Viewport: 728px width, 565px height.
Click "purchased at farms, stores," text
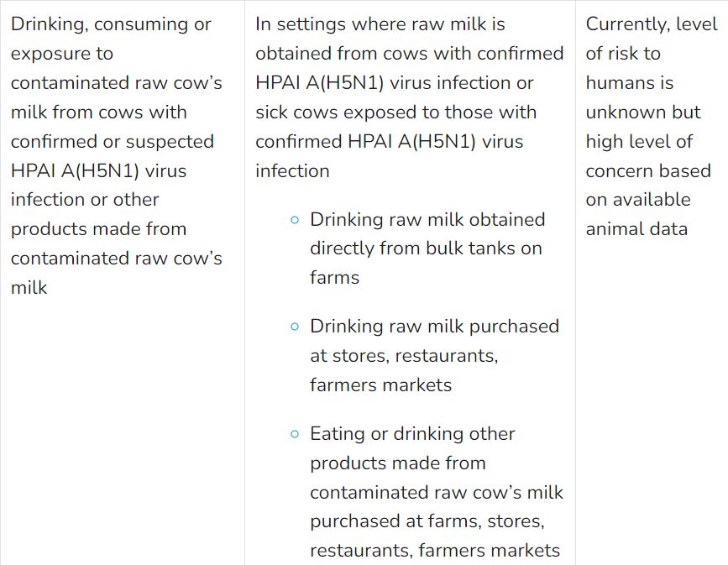tap(427, 521)
